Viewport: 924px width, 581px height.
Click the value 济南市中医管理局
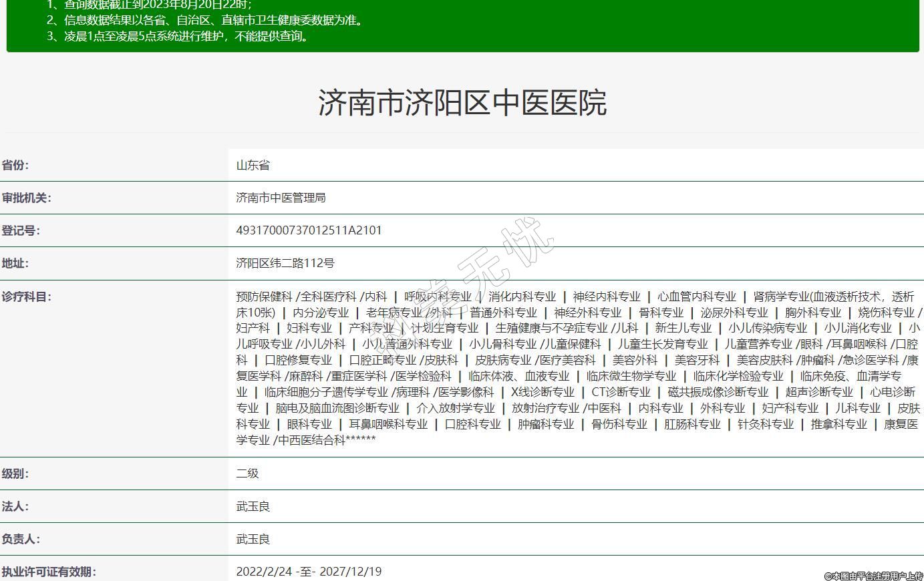click(281, 198)
